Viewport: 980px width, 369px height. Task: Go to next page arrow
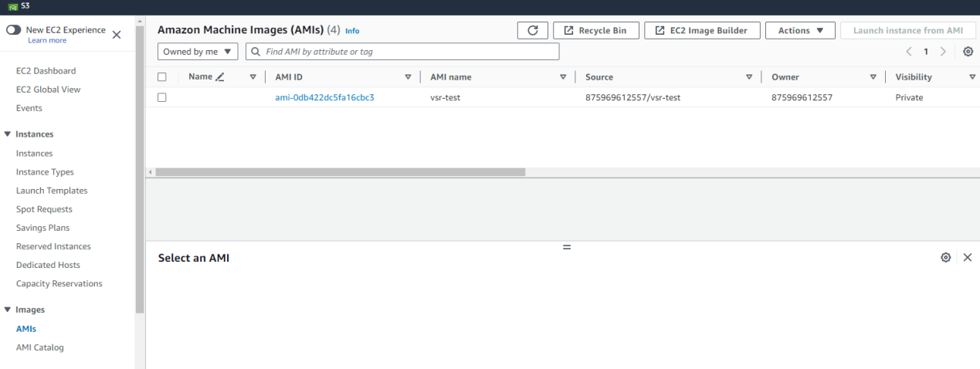[x=943, y=52]
